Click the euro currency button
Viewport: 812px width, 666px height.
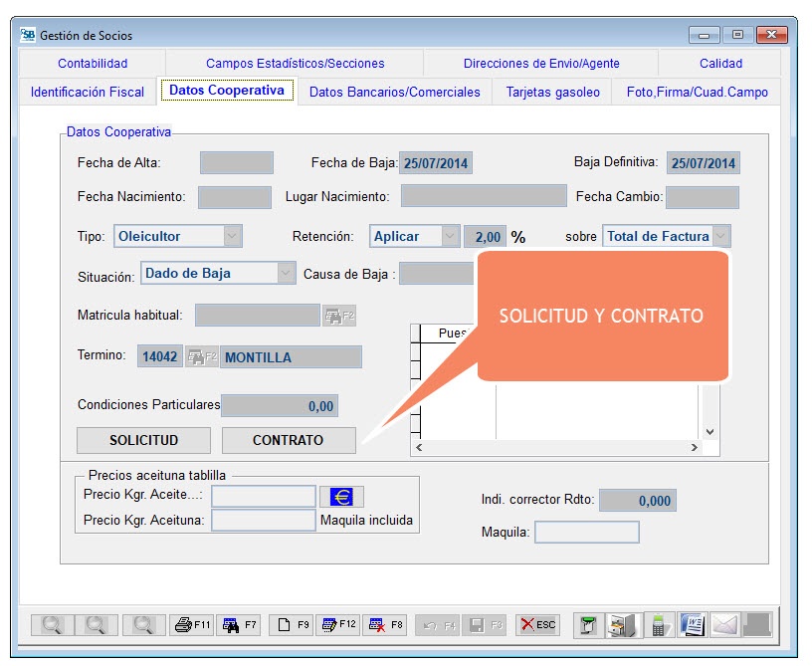pos(341,496)
